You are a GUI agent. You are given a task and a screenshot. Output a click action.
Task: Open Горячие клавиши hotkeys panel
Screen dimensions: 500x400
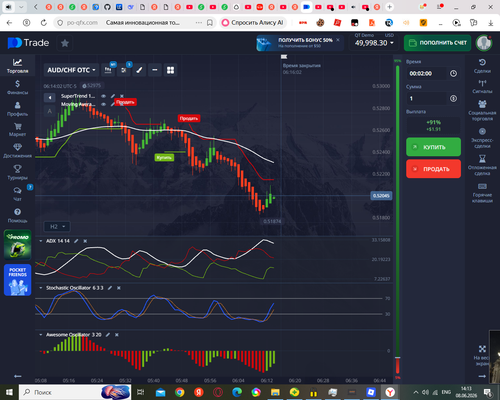482,193
